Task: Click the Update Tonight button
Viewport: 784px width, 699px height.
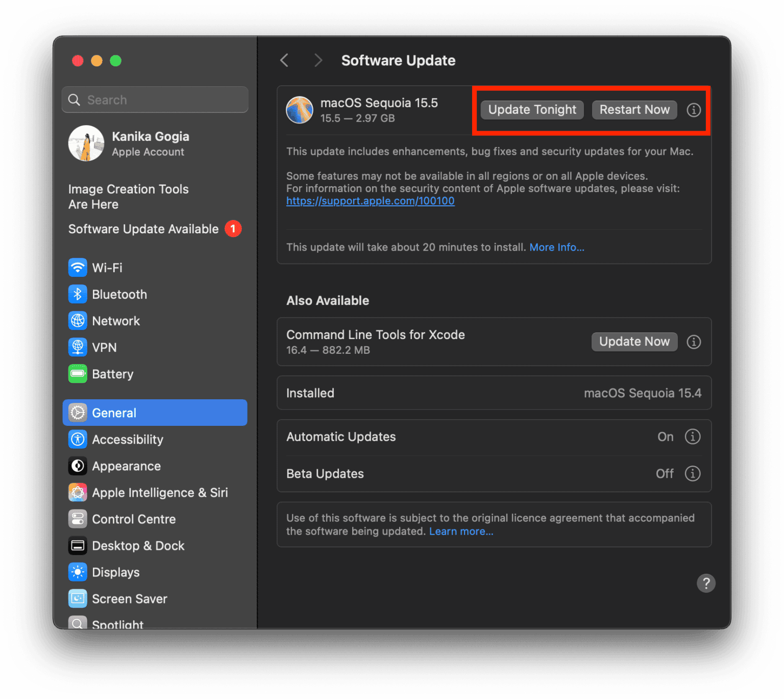Action: 532,109
